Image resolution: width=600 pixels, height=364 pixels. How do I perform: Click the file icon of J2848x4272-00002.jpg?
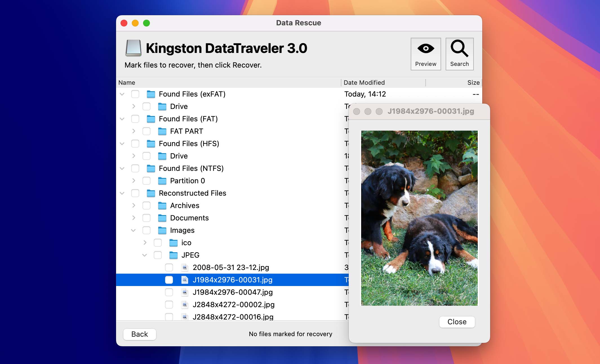coord(185,305)
